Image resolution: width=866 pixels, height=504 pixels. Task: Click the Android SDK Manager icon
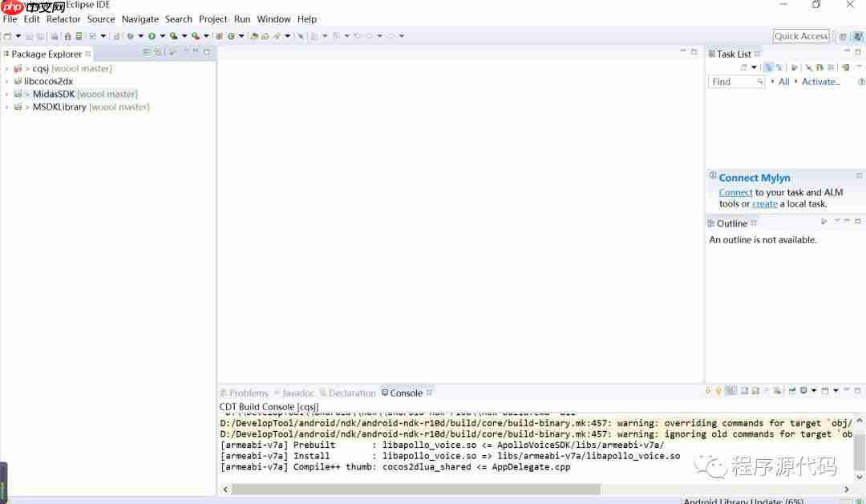[67, 36]
